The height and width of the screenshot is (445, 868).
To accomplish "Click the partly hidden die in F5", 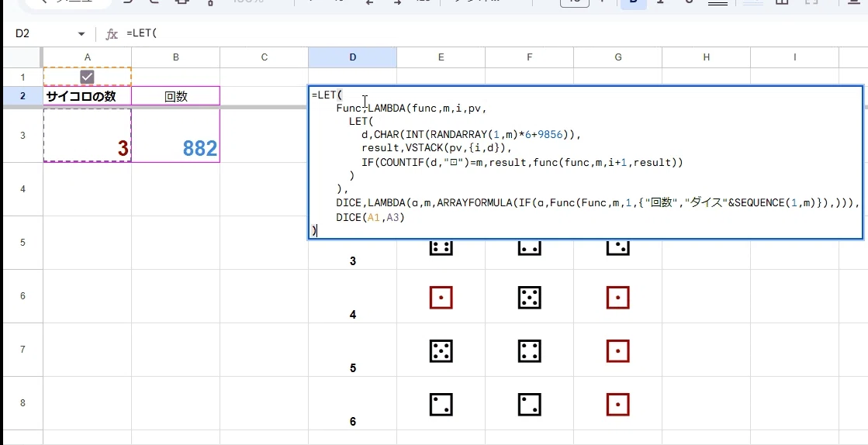I will (530, 248).
